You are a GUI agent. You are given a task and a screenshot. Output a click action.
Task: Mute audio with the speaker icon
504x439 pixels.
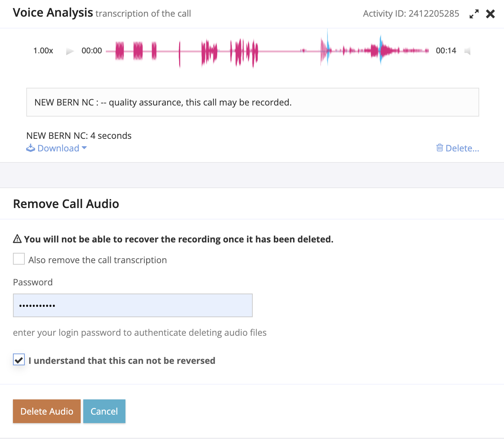[x=467, y=51]
